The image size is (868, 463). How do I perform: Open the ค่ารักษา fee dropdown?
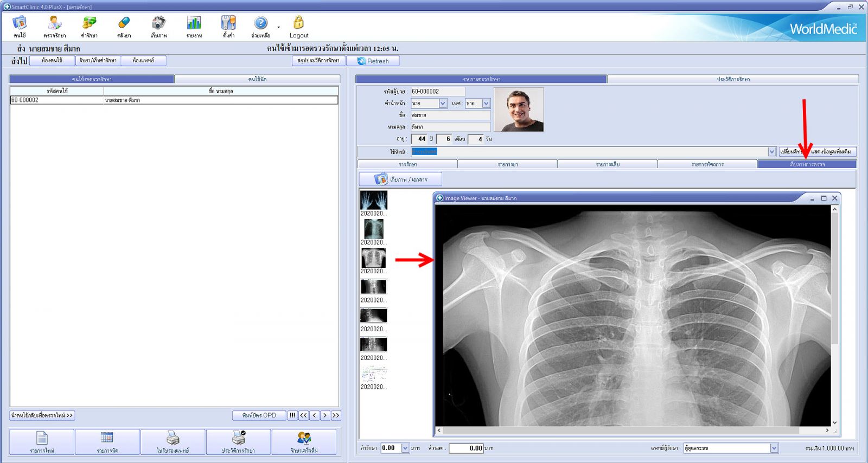pyautogui.click(x=405, y=448)
